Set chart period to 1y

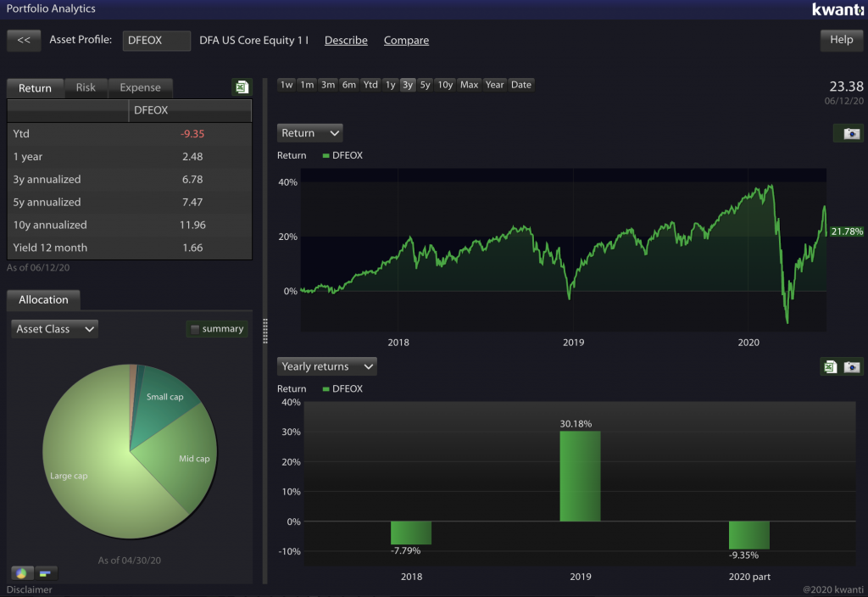pyautogui.click(x=390, y=85)
